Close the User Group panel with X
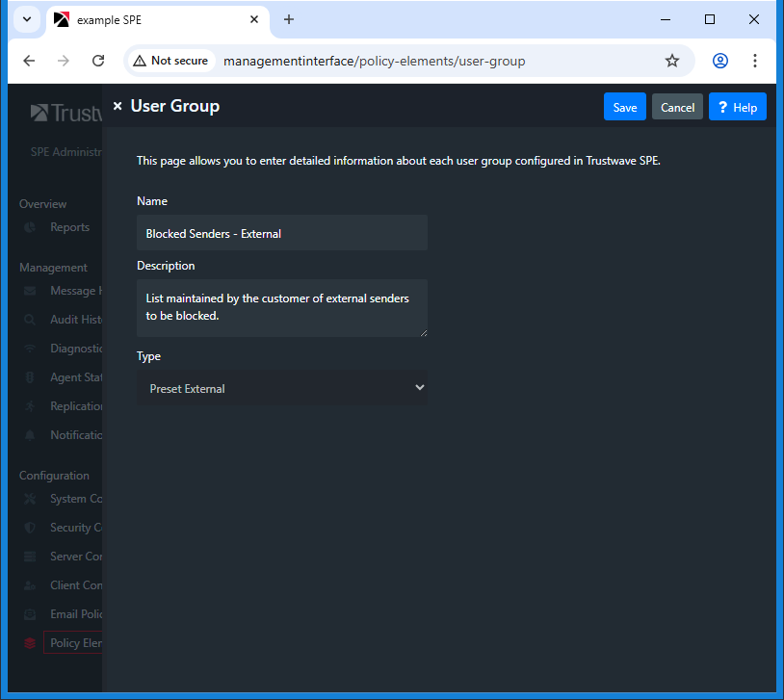The width and height of the screenshot is (784, 700). tap(118, 107)
